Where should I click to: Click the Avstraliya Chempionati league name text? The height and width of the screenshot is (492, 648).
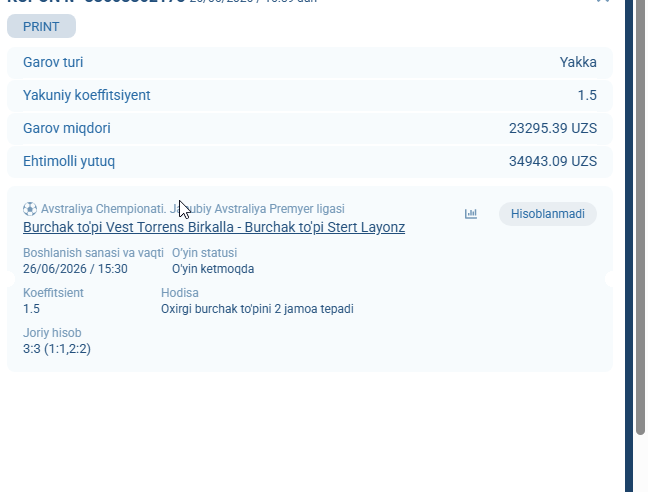pos(193,209)
